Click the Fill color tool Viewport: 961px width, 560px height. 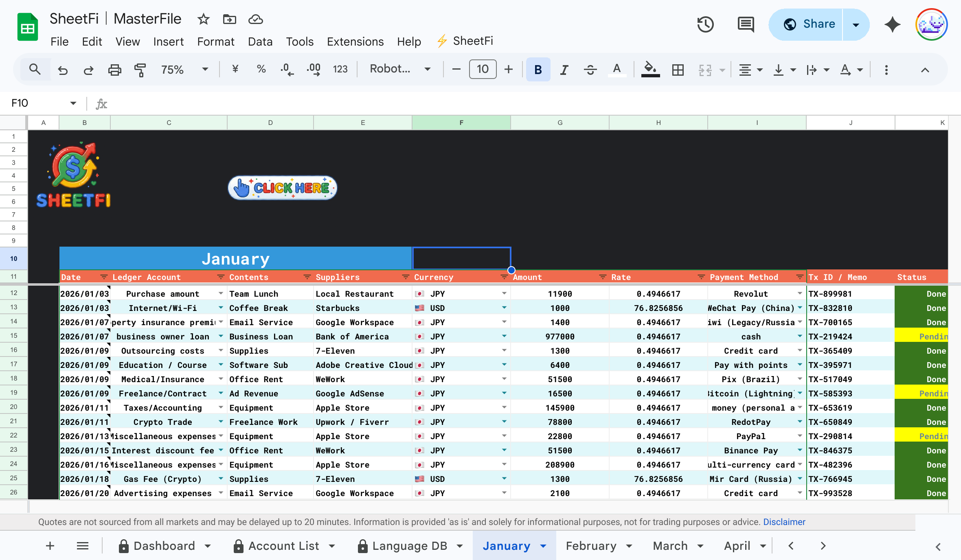pyautogui.click(x=650, y=70)
